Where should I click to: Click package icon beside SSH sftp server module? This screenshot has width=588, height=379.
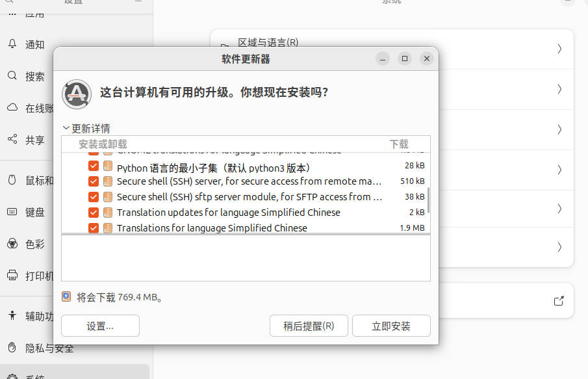(108, 197)
